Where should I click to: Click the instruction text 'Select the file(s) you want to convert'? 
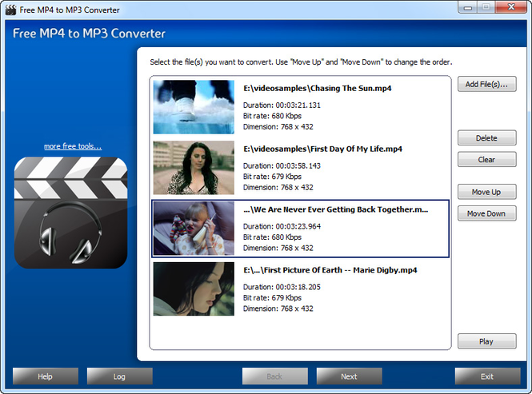point(211,62)
